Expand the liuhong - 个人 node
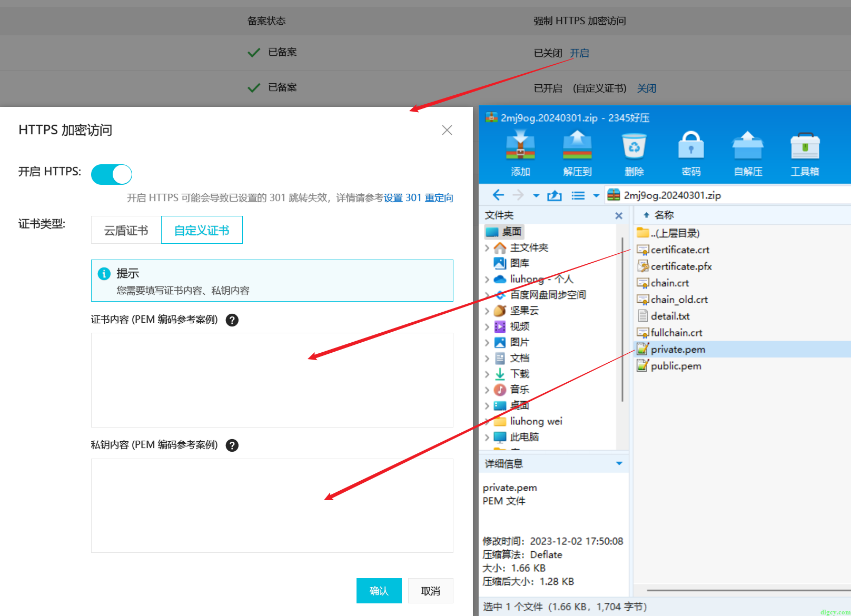The image size is (851, 616). (487, 279)
